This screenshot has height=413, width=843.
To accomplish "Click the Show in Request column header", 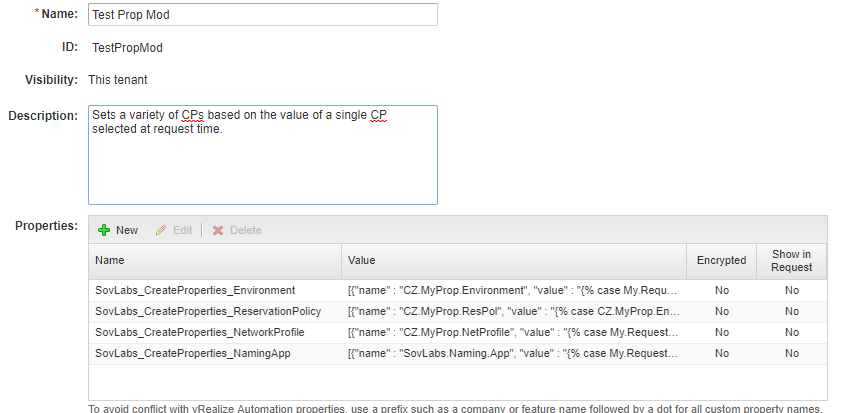I will tap(791, 260).
